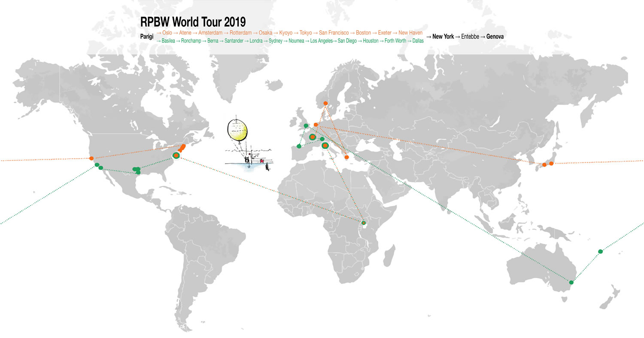Click bold 'New York' in the route text
644x338 pixels.
(443, 37)
